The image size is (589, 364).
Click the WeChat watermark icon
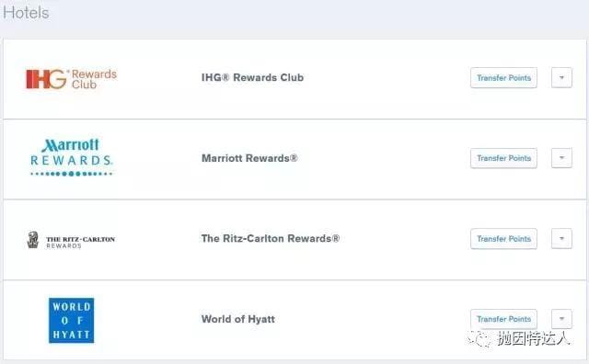pos(479,339)
